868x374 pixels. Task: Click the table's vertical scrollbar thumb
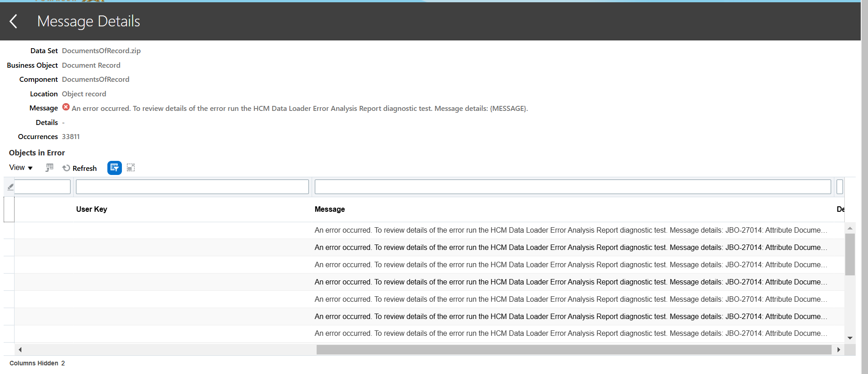pyautogui.click(x=850, y=254)
